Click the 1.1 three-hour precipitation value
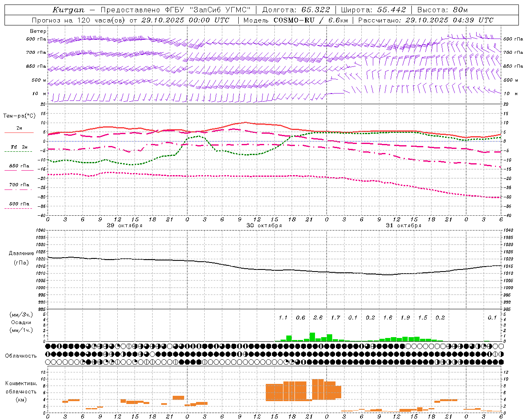The height and width of the screenshot is (420, 525). 283,317
